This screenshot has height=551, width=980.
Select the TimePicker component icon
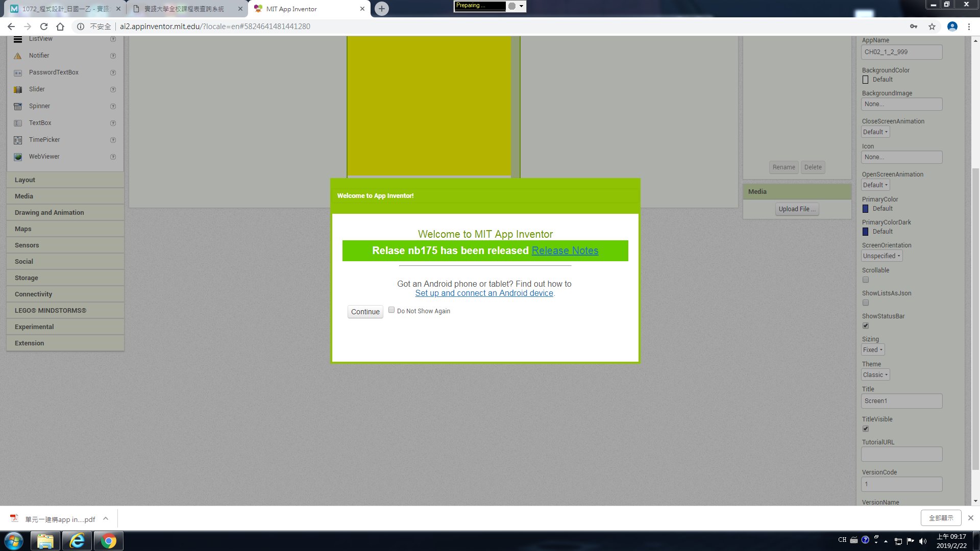pos(18,140)
